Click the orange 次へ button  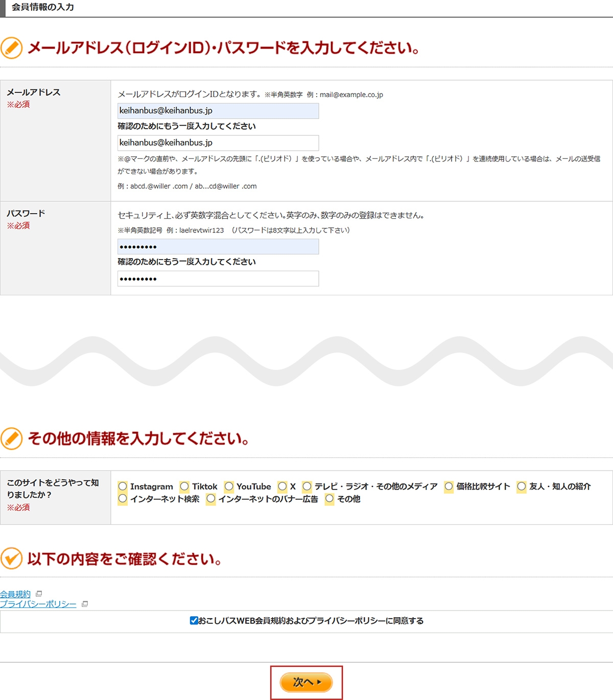(x=306, y=682)
